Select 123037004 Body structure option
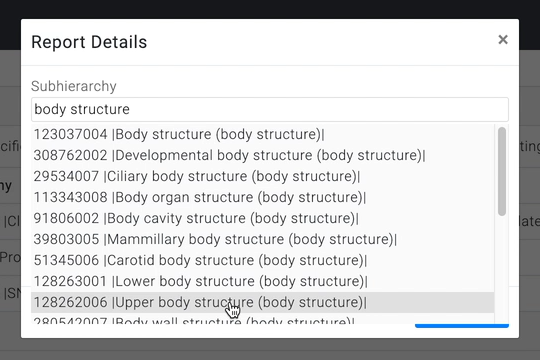Screen dimensions: 540x360 [x=263, y=134]
